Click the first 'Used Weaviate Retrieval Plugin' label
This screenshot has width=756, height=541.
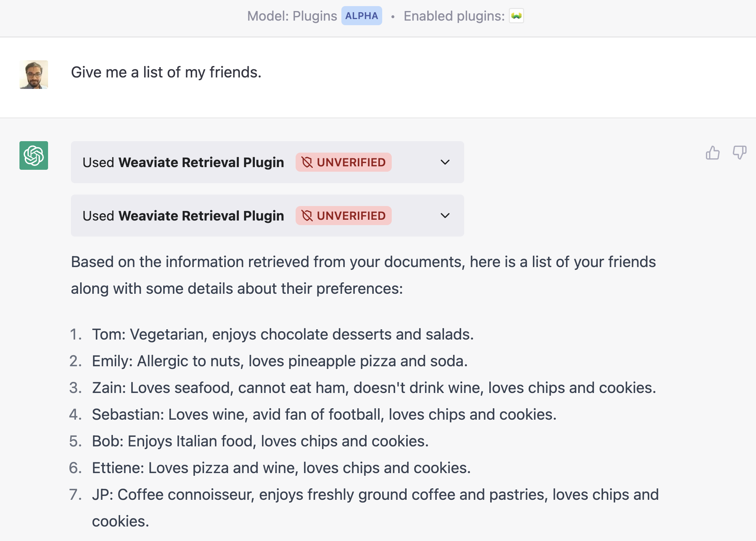click(183, 163)
